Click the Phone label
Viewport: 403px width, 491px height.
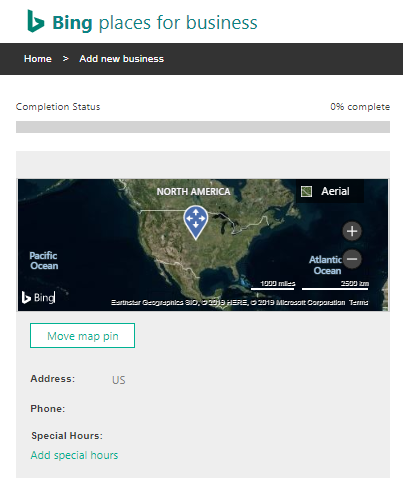(x=48, y=409)
